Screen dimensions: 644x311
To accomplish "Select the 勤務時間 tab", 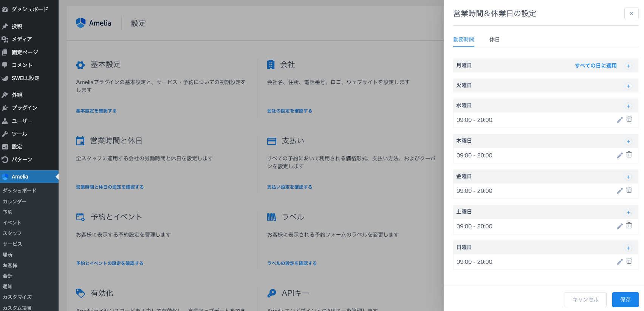I will [x=463, y=40].
